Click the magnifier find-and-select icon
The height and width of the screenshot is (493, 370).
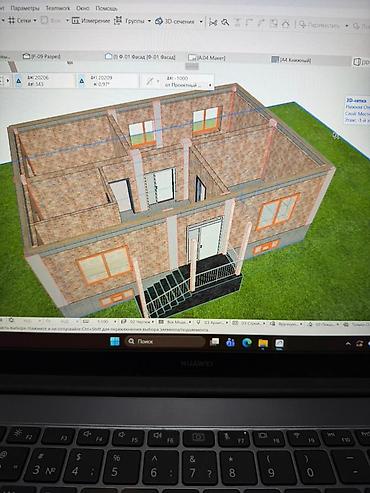(225, 22)
